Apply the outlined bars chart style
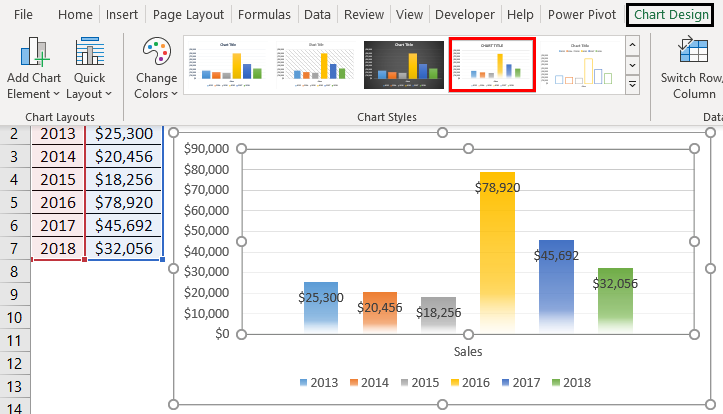This screenshot has height=414, width=723. [581, 65]
